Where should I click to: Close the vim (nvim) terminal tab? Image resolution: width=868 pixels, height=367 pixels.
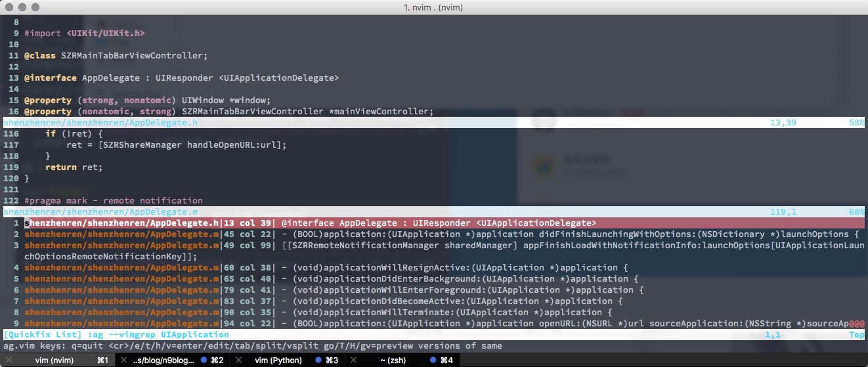8,360
